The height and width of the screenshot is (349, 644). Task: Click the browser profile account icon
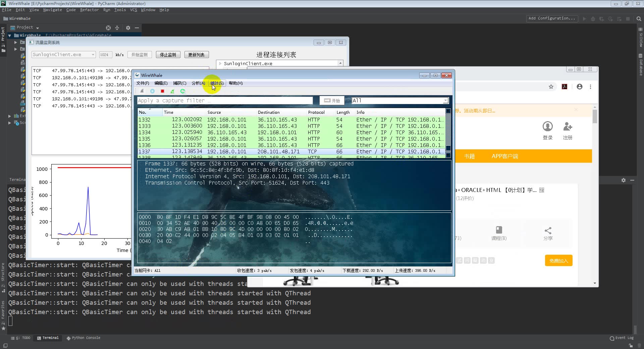point(579,87)
